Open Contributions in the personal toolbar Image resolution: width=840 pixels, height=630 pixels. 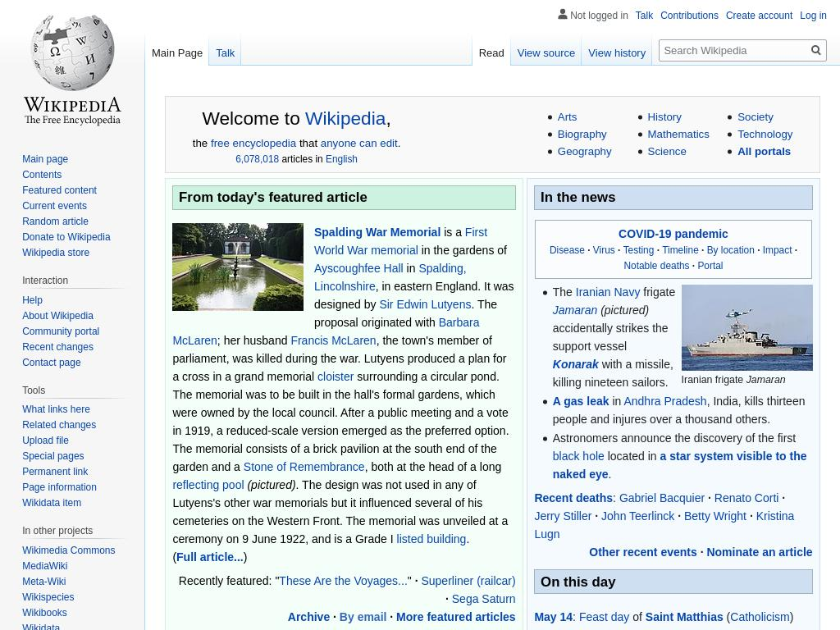(689, 16)
